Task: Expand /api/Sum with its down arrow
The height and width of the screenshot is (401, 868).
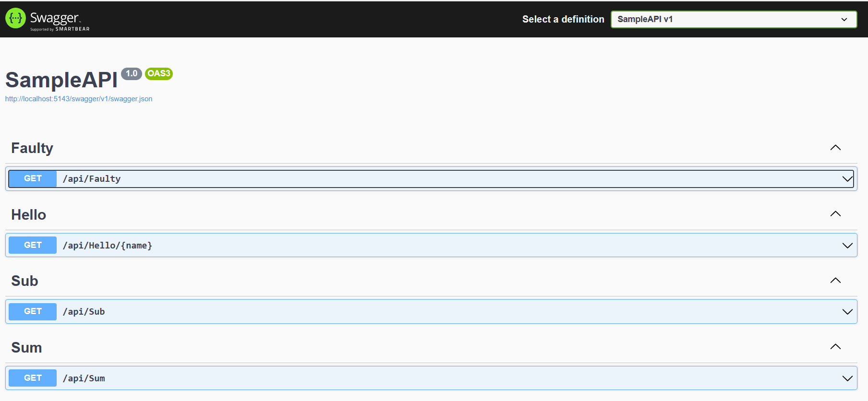Action: tap(847, 378)
